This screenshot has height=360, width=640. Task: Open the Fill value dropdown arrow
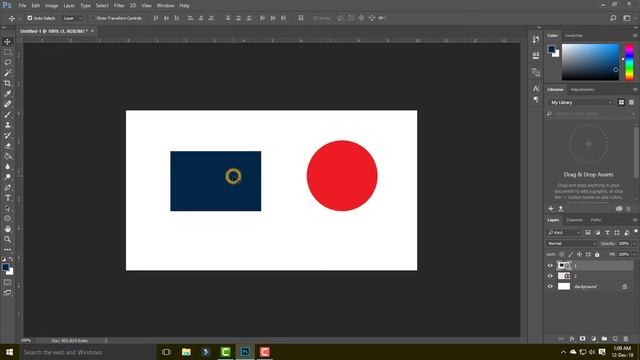pos(634,254)
